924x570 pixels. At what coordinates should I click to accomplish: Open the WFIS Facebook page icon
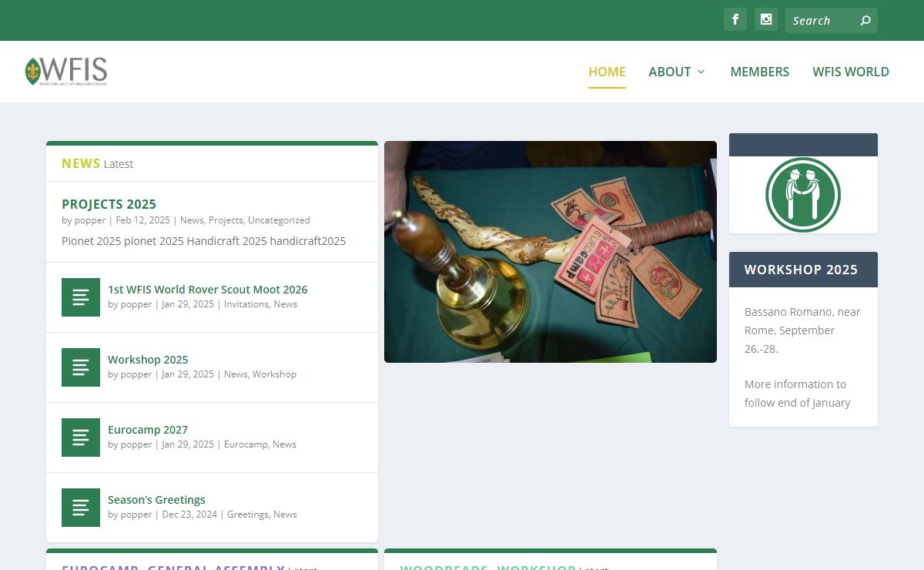(735, 20)
